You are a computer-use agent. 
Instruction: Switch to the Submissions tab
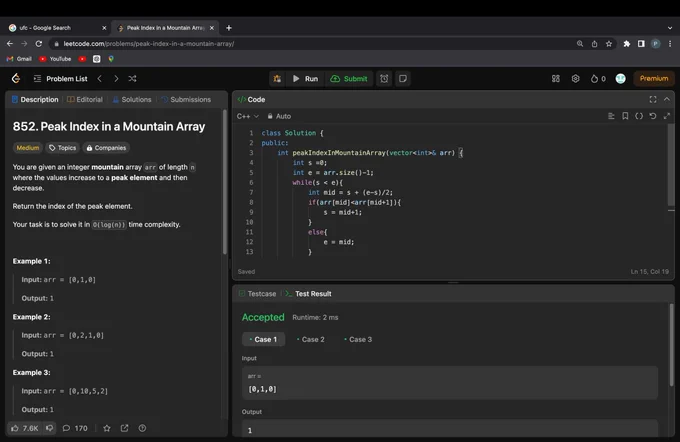tap(186, 99)
